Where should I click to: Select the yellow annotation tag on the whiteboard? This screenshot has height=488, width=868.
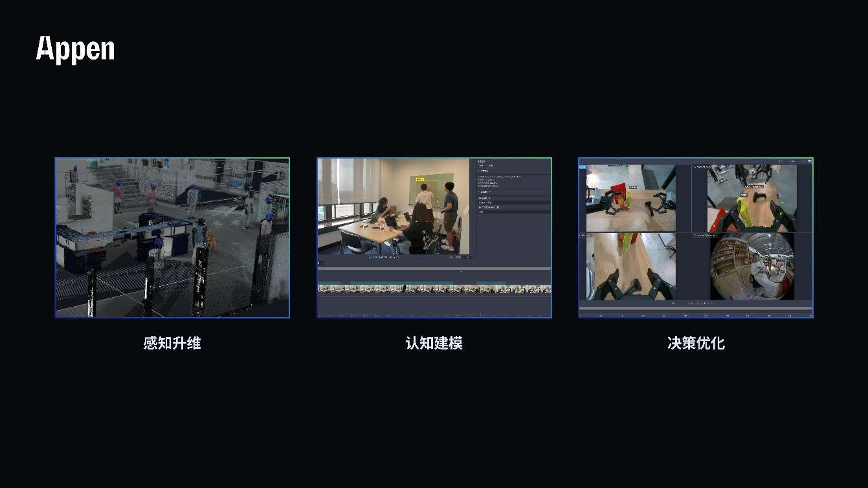(x=419, y=179)
